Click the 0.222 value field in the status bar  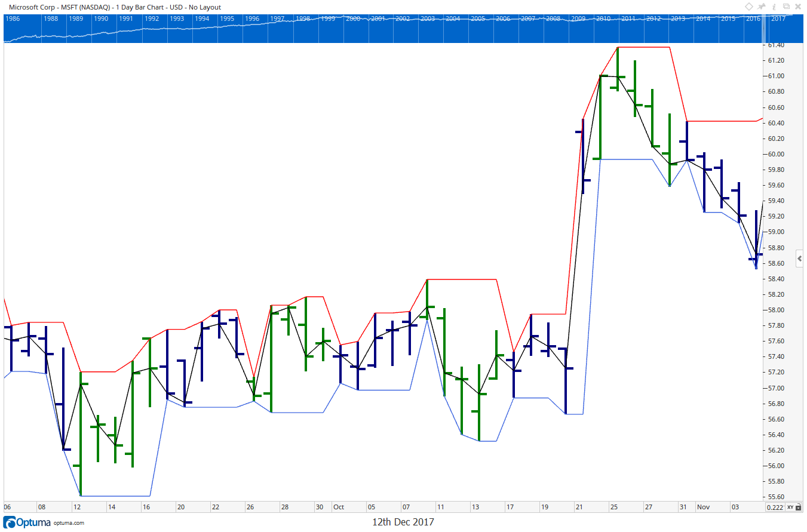[x=775, y=506]
